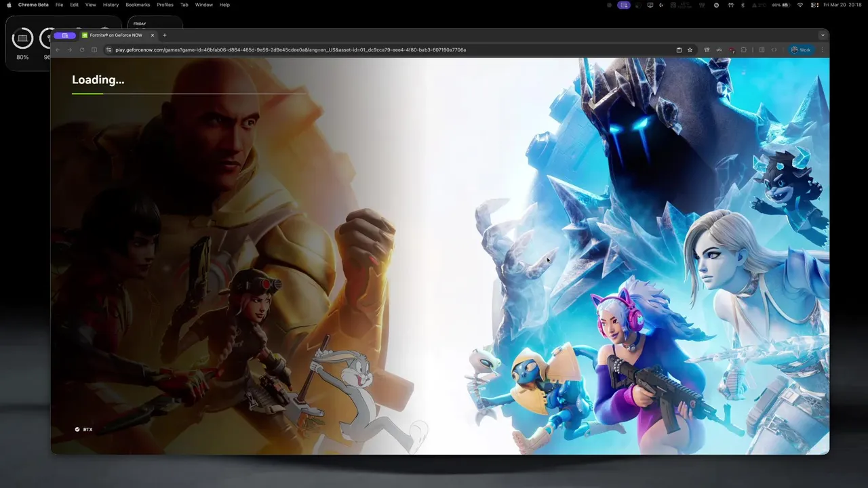Open the Tab menu in menu bar
868x488 pixels.
pos(184,5)
